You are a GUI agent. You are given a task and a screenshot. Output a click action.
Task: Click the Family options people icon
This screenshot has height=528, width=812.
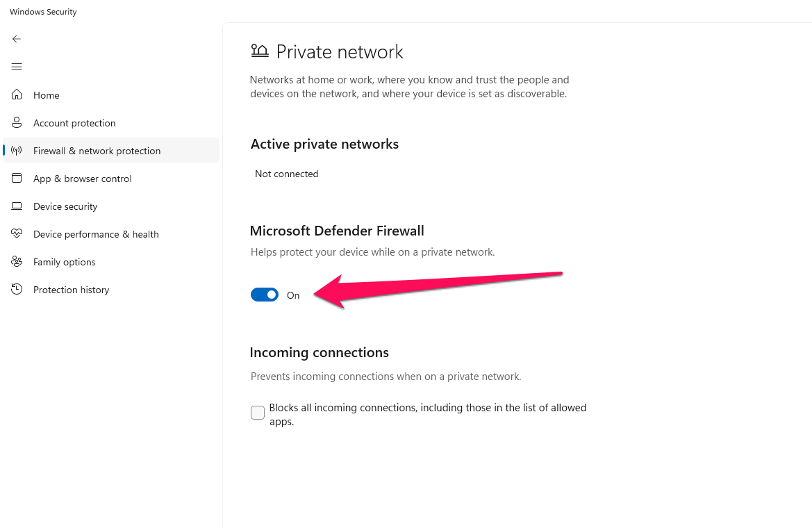point(17,261)
